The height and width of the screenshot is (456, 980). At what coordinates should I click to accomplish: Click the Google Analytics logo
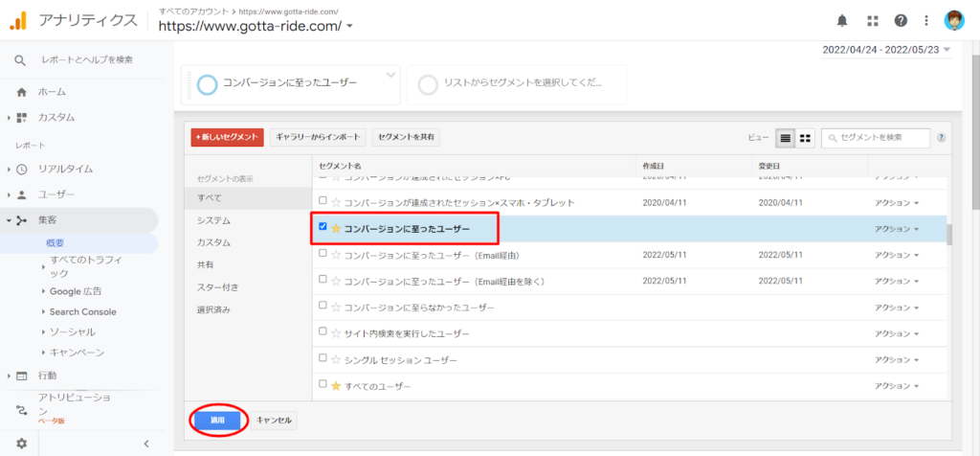17,21
